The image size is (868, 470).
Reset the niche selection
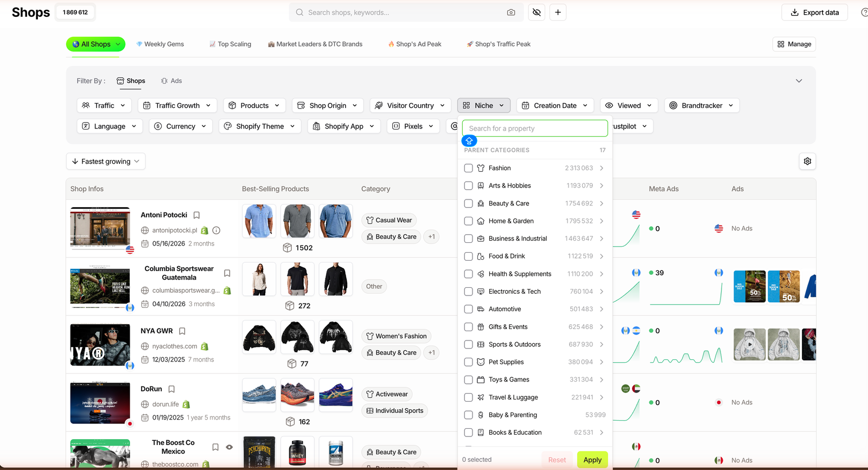(x=557, y=460)
